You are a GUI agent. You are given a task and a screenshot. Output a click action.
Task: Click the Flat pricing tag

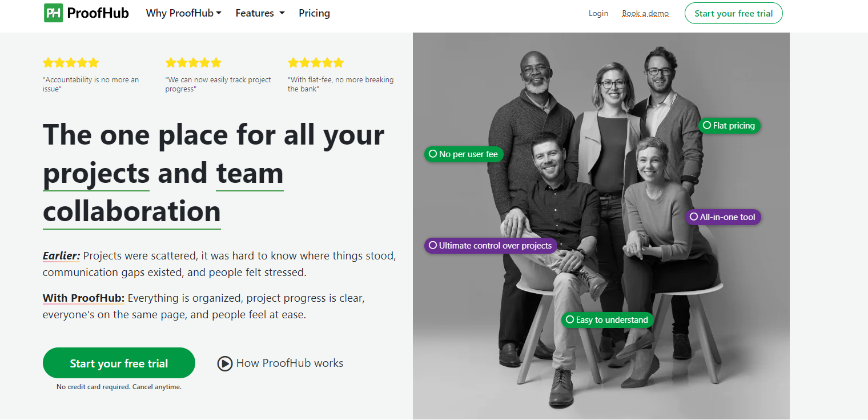tap(729, 125)
